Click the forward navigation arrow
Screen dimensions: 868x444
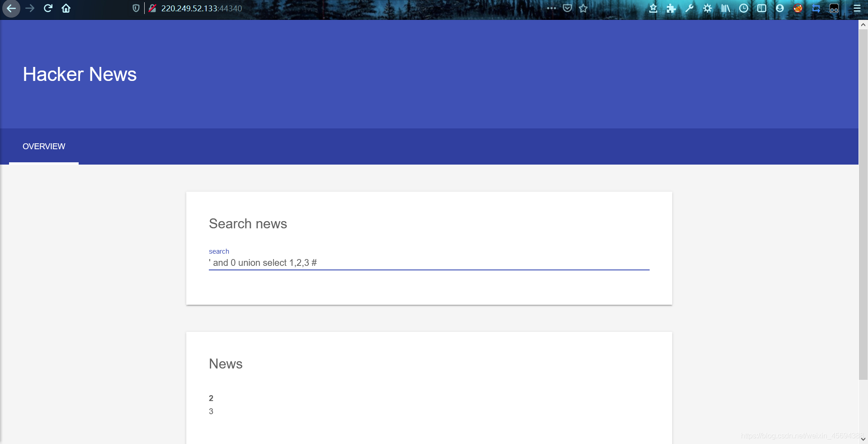30,9
